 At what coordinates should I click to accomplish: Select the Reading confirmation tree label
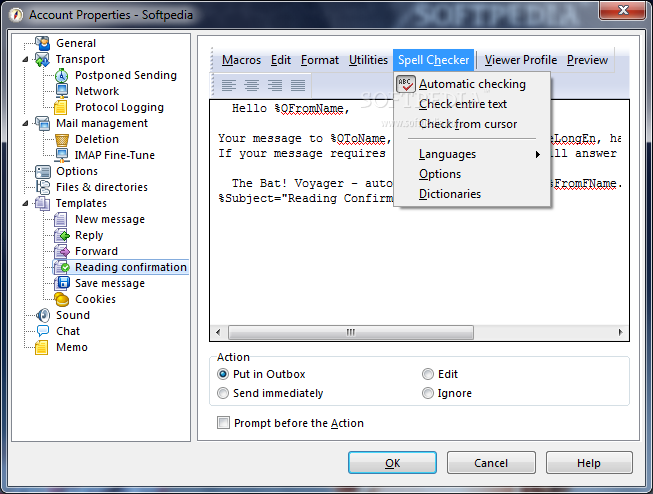(131, 267)
